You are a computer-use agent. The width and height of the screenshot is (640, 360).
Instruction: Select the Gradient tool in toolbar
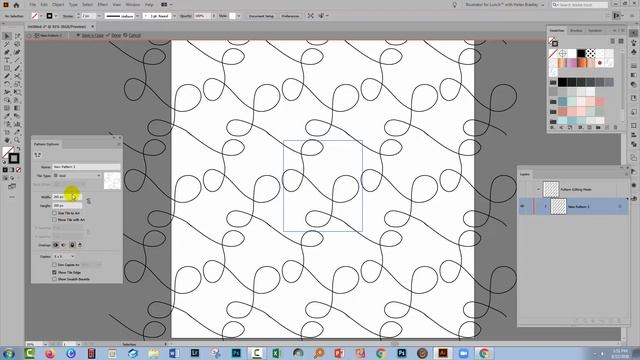coord(17,108)
